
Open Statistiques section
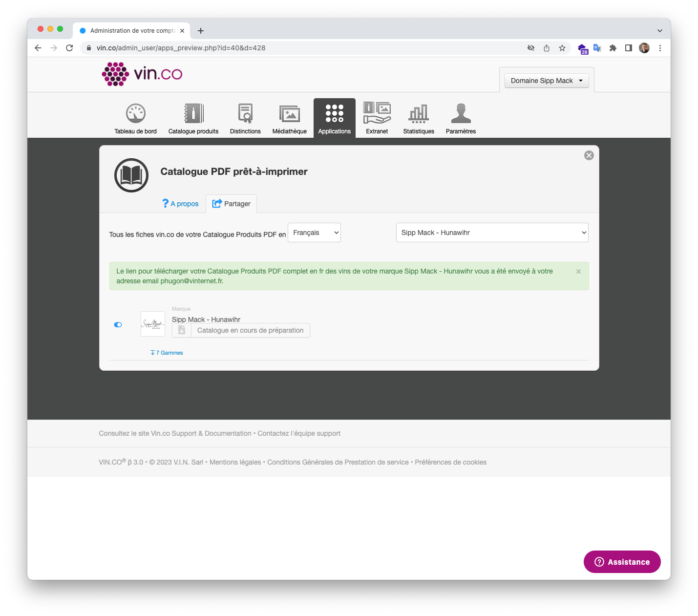(419, 119)
